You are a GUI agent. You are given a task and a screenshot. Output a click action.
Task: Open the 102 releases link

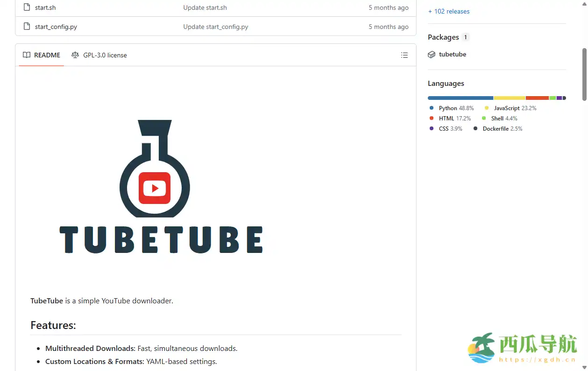click(448, 11)
